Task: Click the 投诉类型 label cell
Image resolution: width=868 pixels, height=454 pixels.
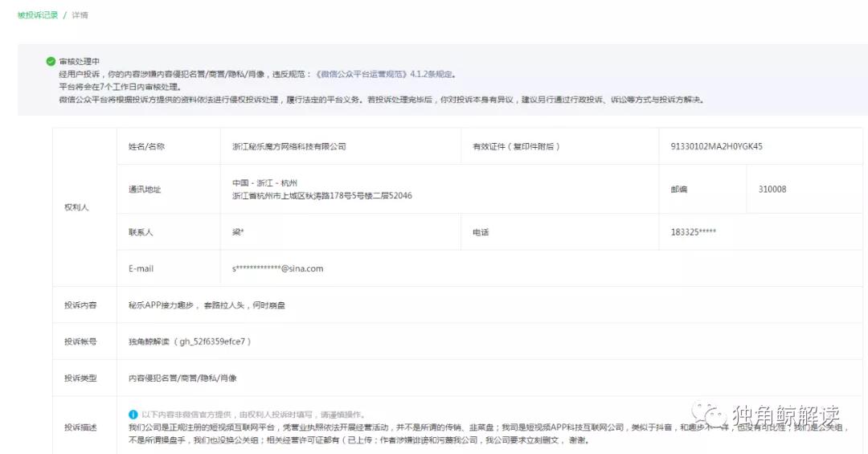Action: click(x=84, y=378)
